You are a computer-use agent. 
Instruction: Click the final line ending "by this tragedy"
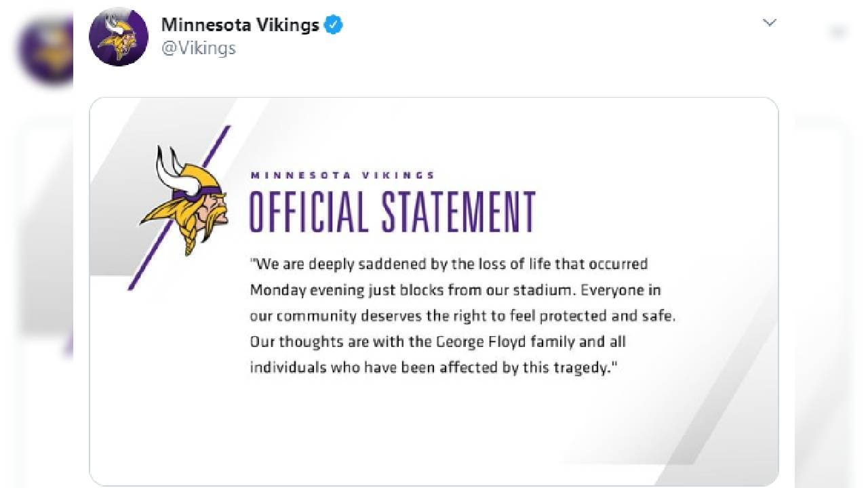click(x=435, y=368)
